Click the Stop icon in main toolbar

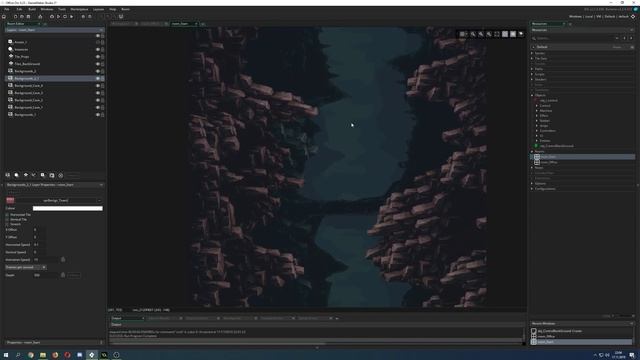point(65,17)
